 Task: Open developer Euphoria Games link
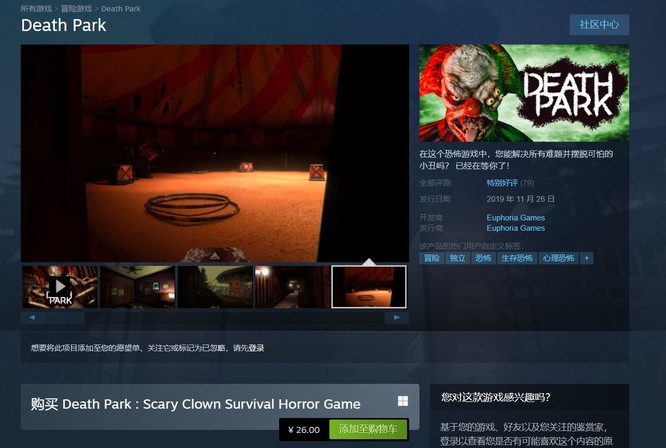[x=515, y=217]
